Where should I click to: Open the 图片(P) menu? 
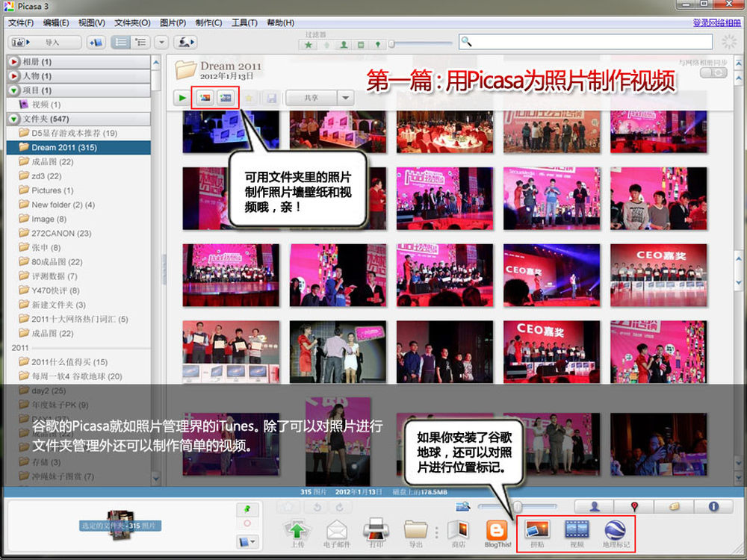[x=173, y=23]
